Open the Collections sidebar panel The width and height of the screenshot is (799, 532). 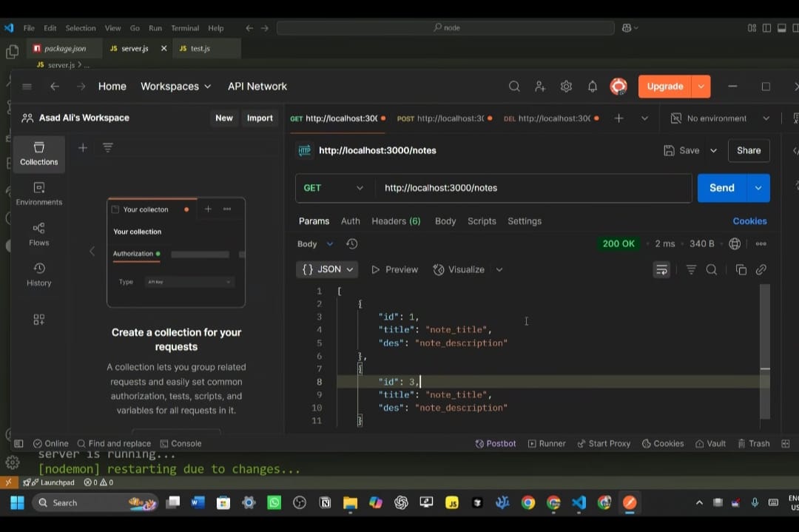coord(39,154)
